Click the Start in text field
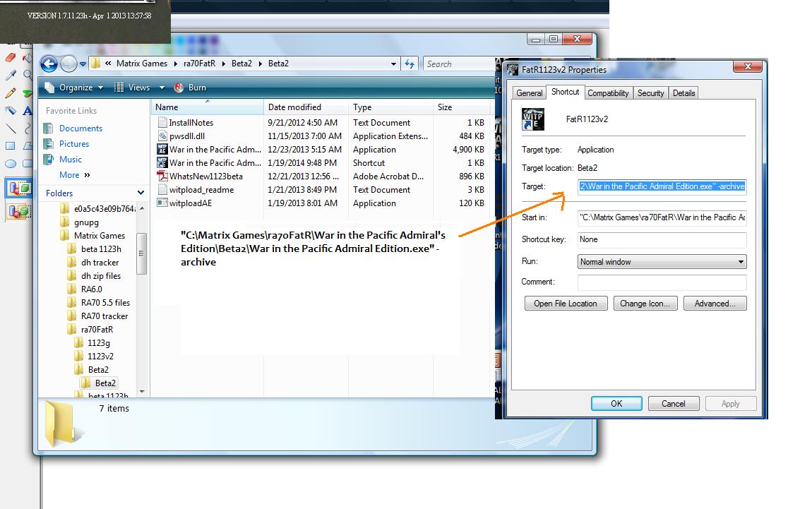The image size is (812, 509). tap(662, 217)
